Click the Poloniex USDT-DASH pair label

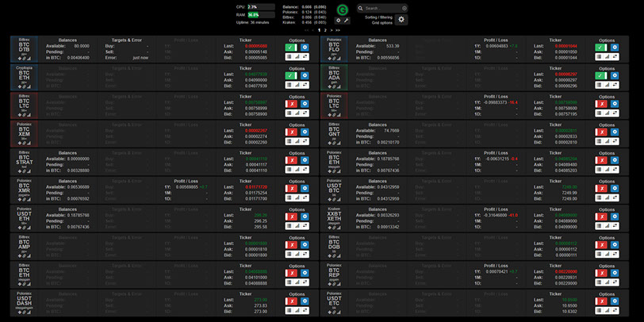[24, 301]
